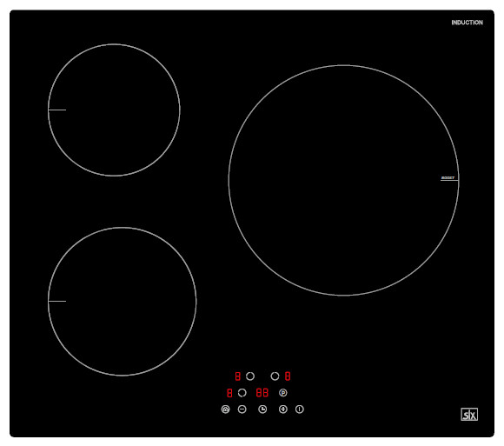This screenshot has width=504, height=446.
Task: Click the top-right red power level digit
Action: click(288, 376)
